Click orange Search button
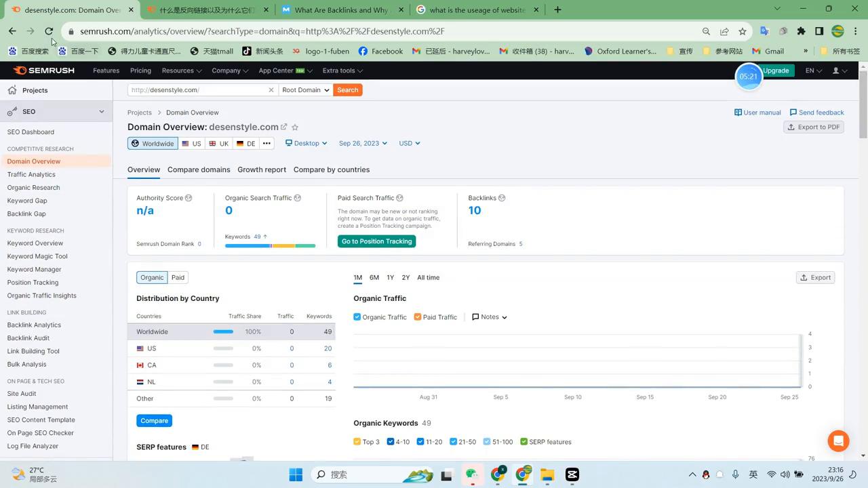This screenshot has width=868, height=488. (x=347, y=89)
